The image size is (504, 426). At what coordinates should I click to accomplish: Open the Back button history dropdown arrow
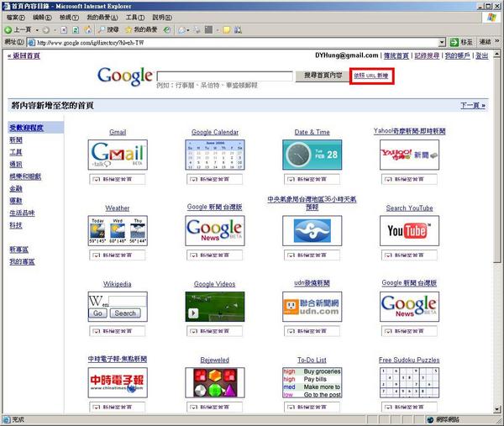[37, 30]
